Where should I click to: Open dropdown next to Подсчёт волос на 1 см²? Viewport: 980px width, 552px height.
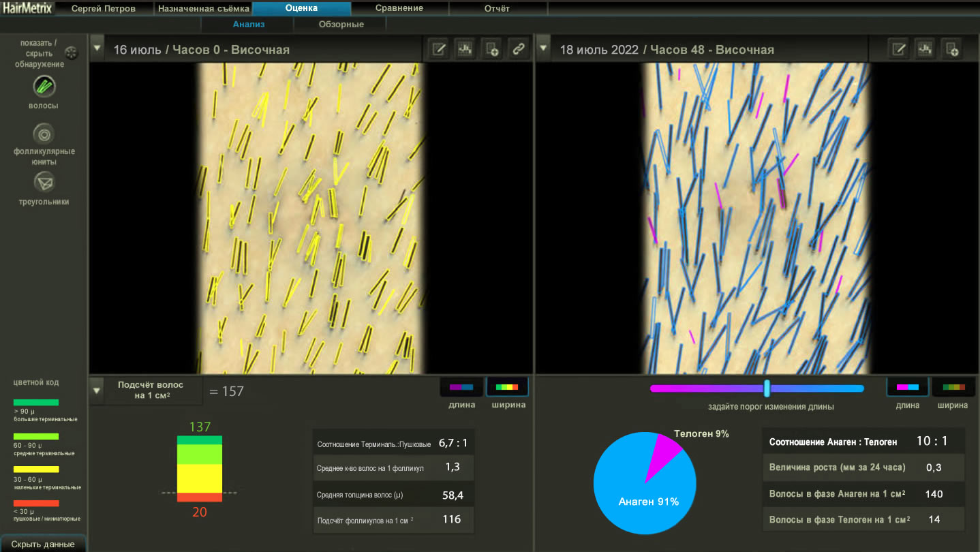click(97, 390)
